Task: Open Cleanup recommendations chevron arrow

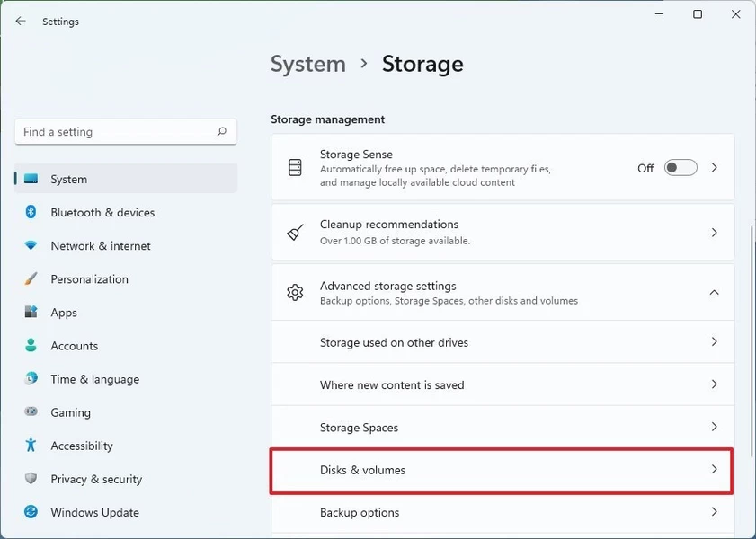Action: pyautogui.click(x=715, y=233)
